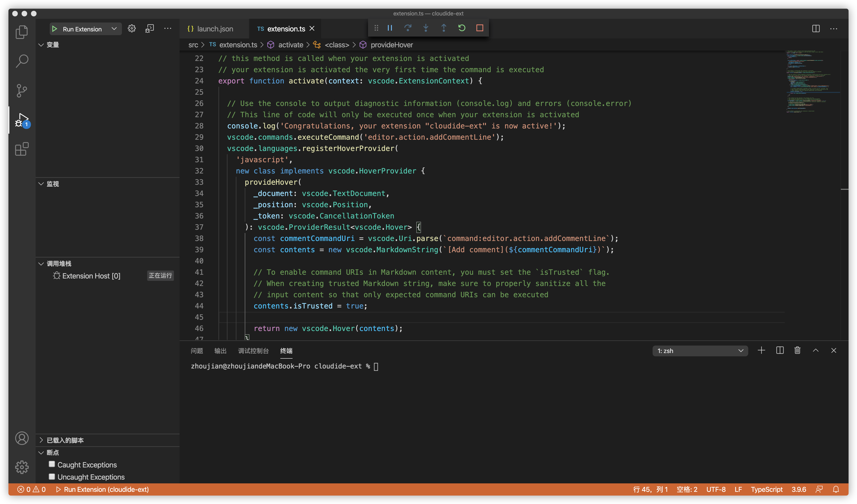857x504 pixels.
Task: Collapse the 变量 section
Action: pyautogui.click(x=107, y=45)
